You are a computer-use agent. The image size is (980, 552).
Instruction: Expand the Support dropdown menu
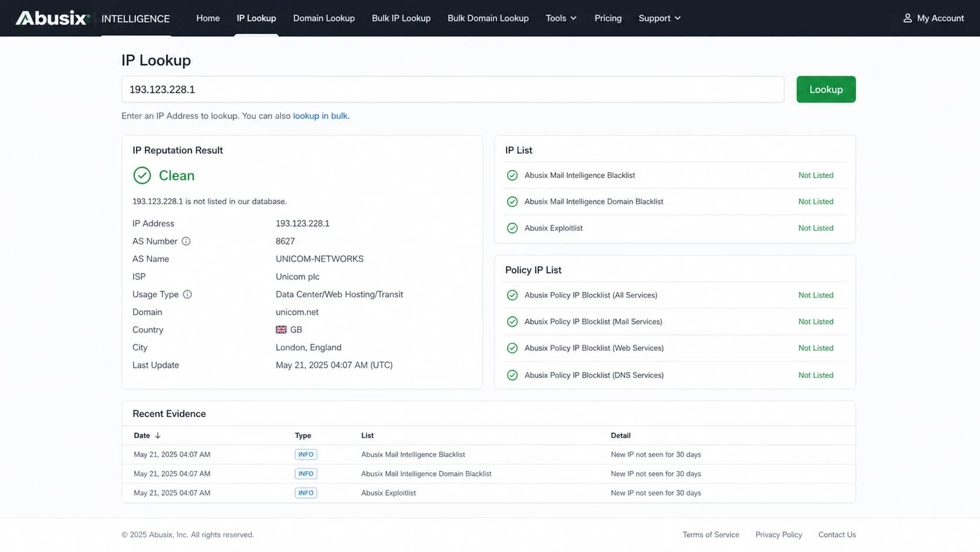(x=659, y=18)
